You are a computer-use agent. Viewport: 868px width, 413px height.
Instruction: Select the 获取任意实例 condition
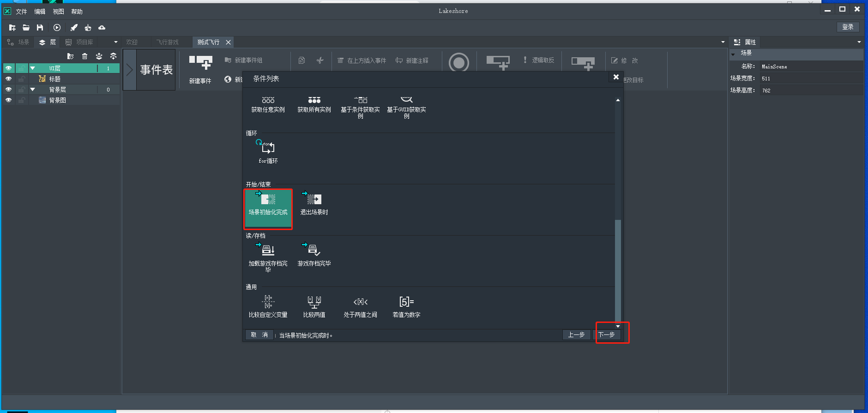(268, 105)
